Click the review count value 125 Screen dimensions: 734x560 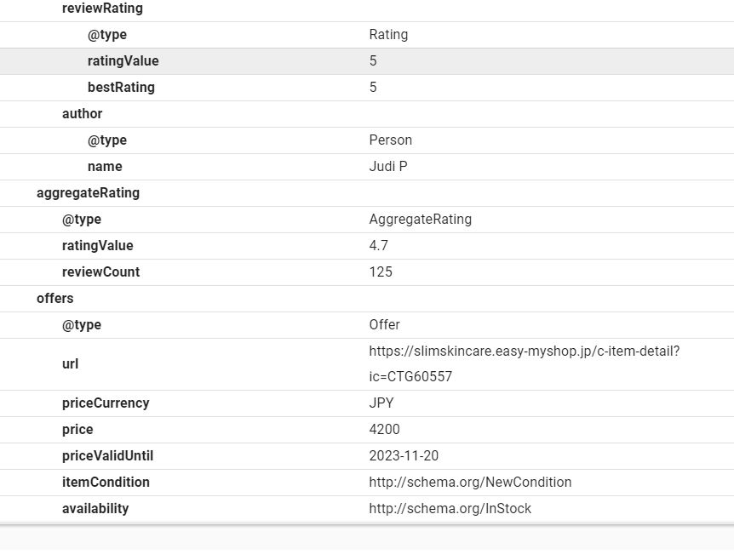click(x=381, y=272)
